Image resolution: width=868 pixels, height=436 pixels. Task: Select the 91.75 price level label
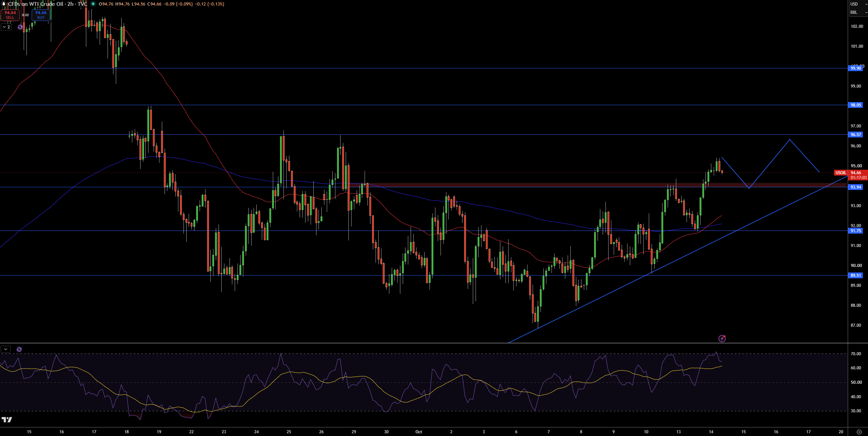856,231
